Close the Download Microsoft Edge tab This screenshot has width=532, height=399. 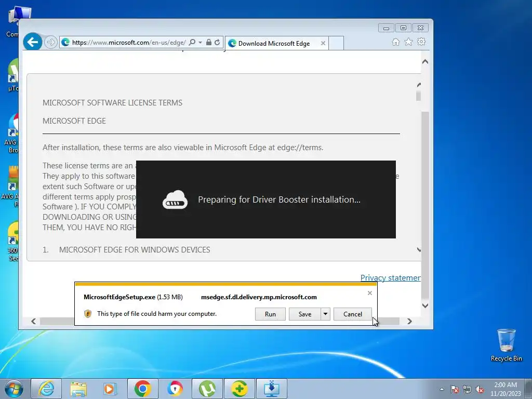323,44
